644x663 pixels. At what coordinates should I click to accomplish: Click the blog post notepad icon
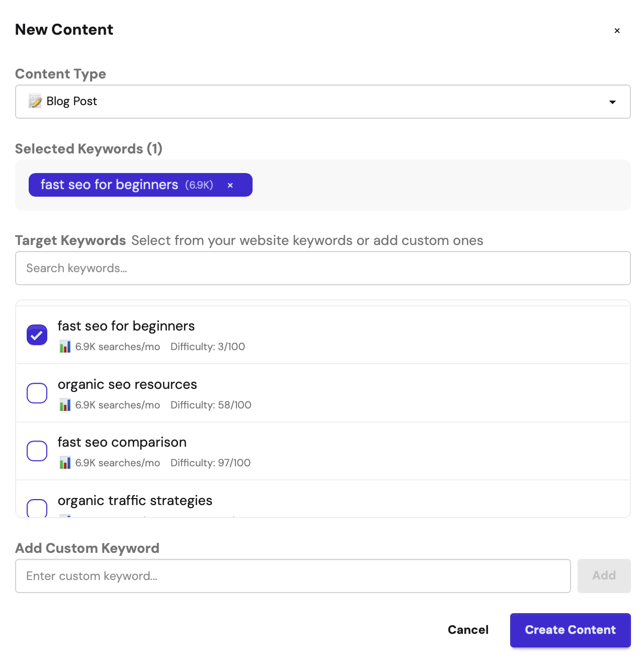click(35, 101)
